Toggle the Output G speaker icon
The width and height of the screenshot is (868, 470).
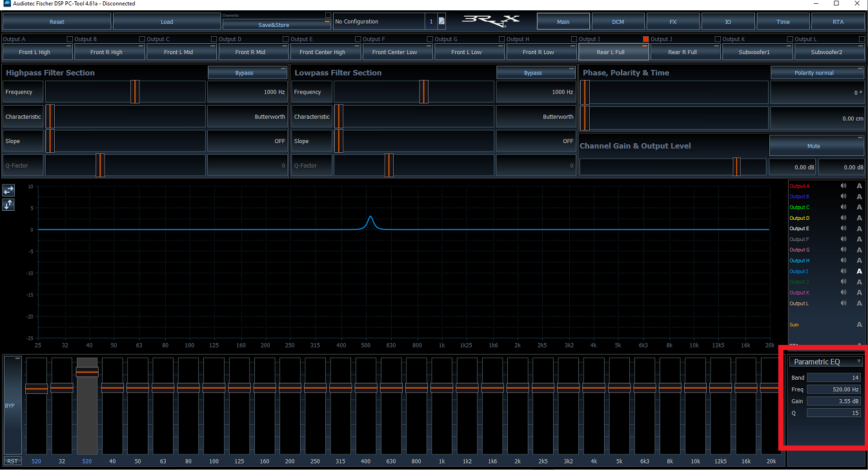point(843,250)
